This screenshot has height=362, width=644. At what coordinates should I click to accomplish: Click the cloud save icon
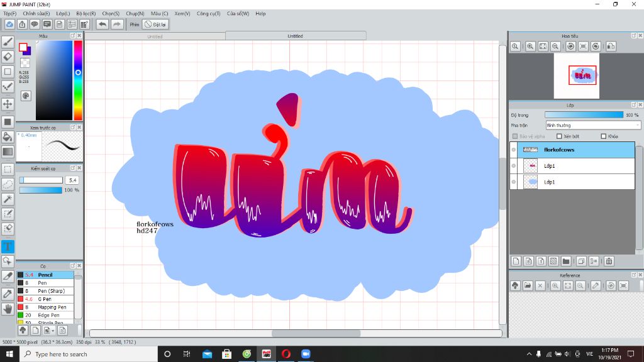click(9, 25)
